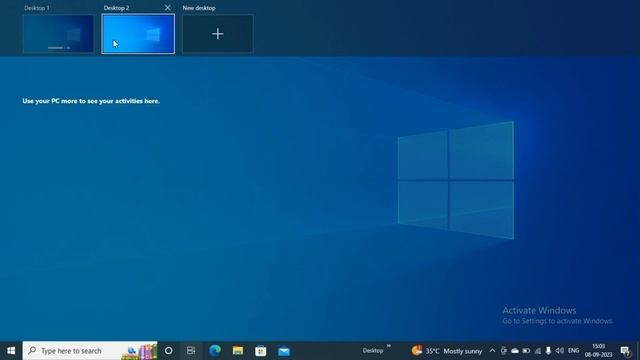Change the ENG input language
The height and width of the screenshot is (360, 640).
click(x=573, y=351)
